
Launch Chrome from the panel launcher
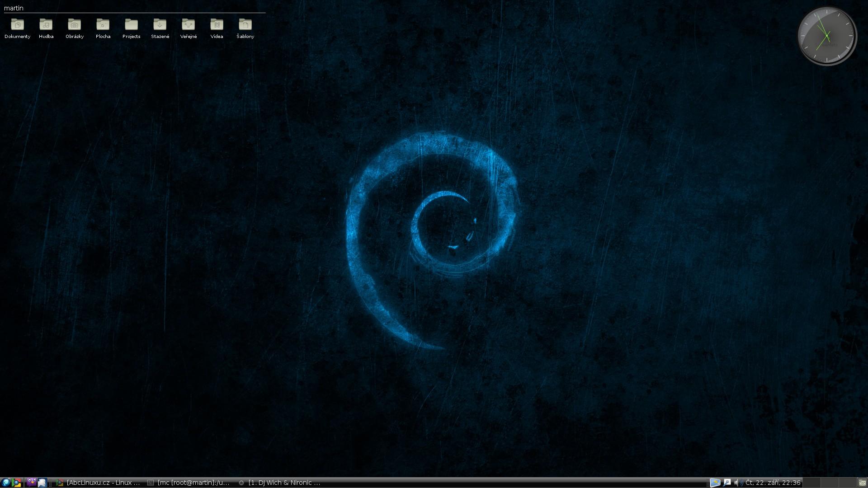pos(17,483)
